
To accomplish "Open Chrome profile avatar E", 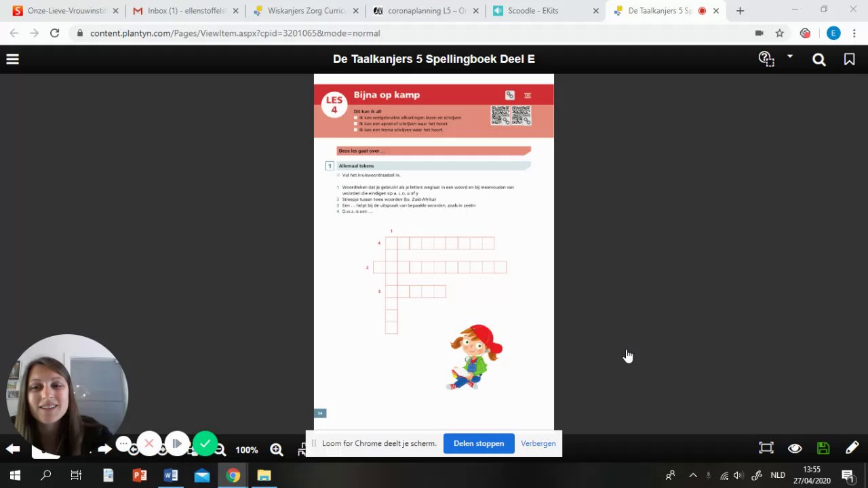I will [x=833, y=33].
